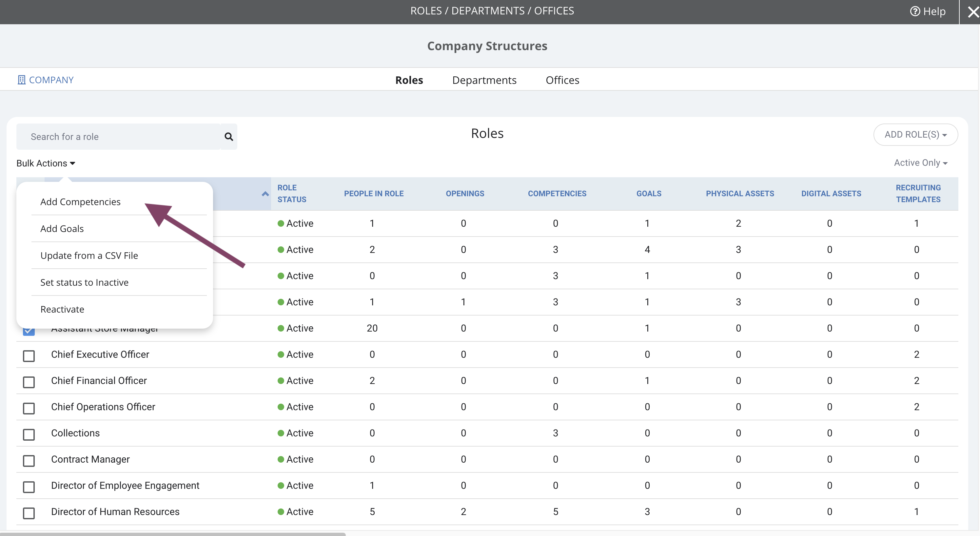This screenshot has height=536, width=980.
Task: Click Active status of Contract Manager
Action: click(x=296, y=460)
